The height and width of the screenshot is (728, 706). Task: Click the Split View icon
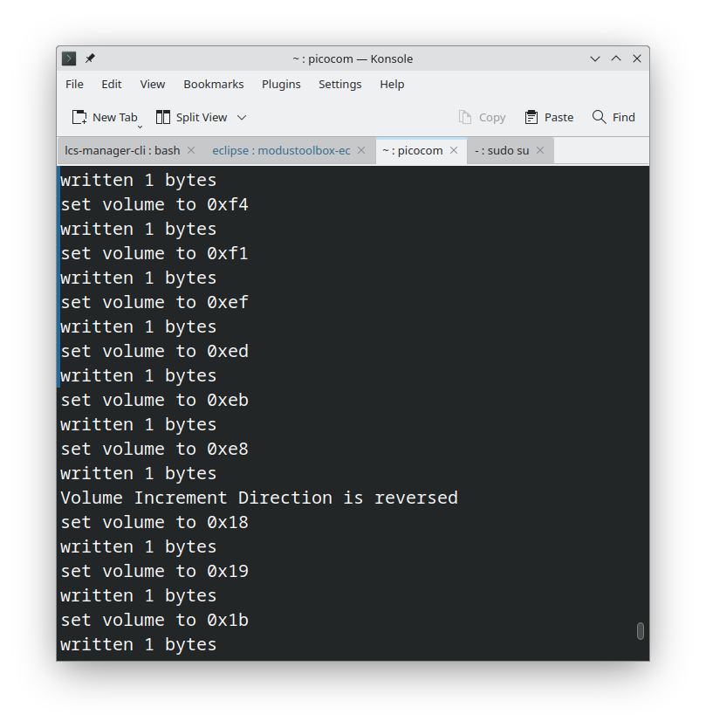[163, 117]
